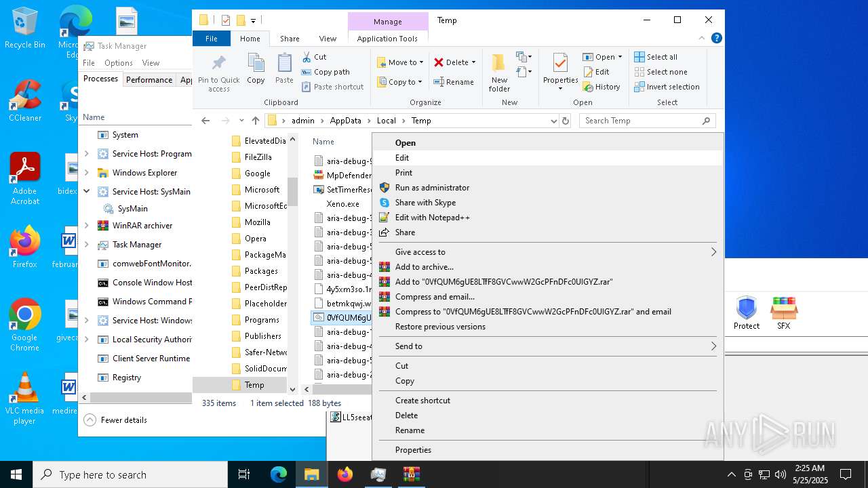Select Xeno.exe in file list

[x=343, y=204]
